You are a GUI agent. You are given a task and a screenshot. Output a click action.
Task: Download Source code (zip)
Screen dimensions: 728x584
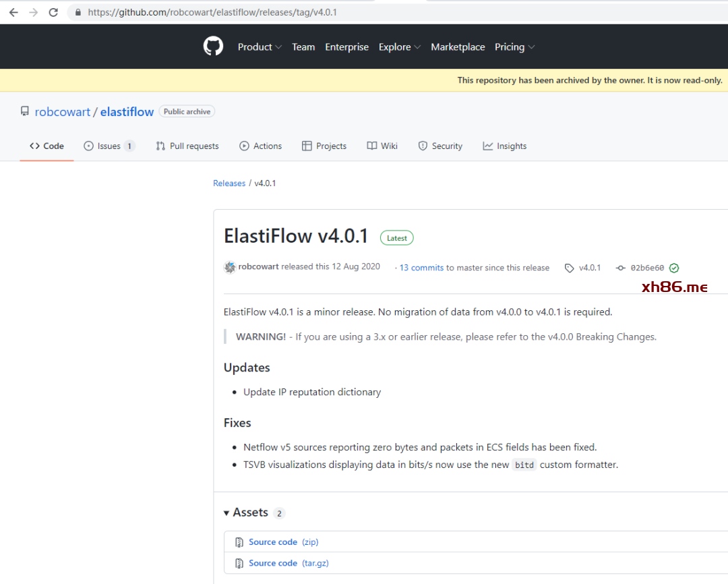pyautogui.click(x=273, y=542)
